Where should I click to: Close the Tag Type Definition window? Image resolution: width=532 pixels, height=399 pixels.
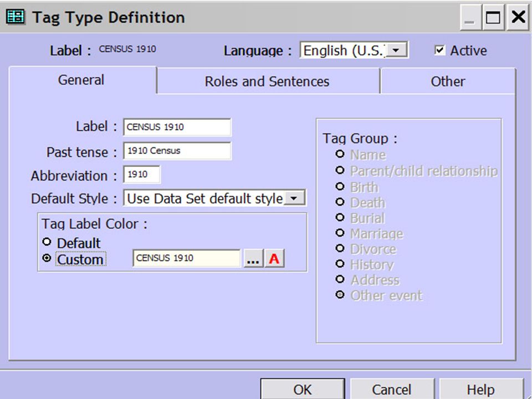pyautogui.click(x=518, y=17)
